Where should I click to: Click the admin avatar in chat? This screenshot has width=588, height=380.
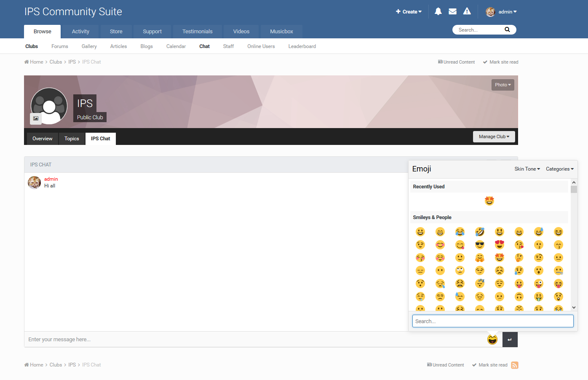click(35, 182)
